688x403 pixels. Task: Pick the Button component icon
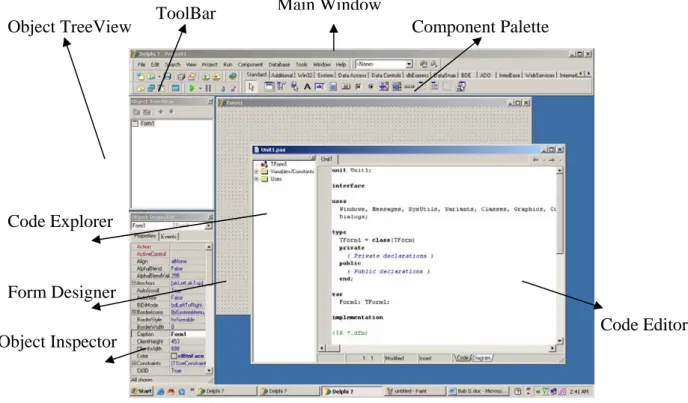346,86
